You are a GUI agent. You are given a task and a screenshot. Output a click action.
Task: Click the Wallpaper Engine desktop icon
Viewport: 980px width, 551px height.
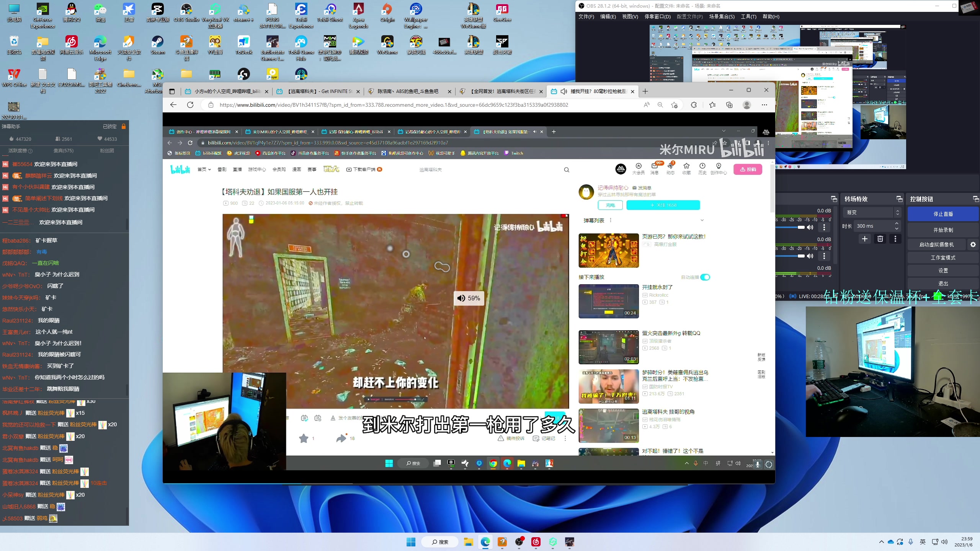pos(416,16)
